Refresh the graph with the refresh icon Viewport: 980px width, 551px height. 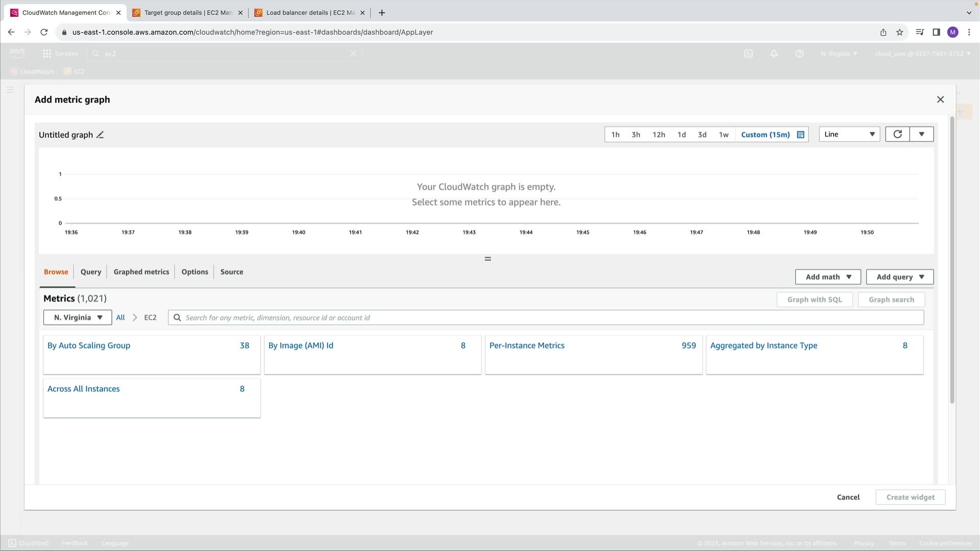pyautogui.click(x=897, y=134)
